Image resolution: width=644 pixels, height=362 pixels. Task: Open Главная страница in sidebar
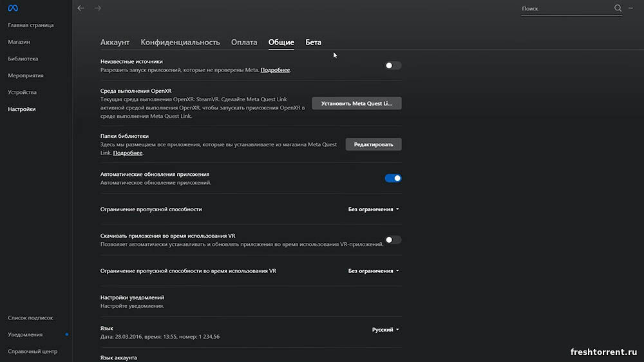pos(31,25)
